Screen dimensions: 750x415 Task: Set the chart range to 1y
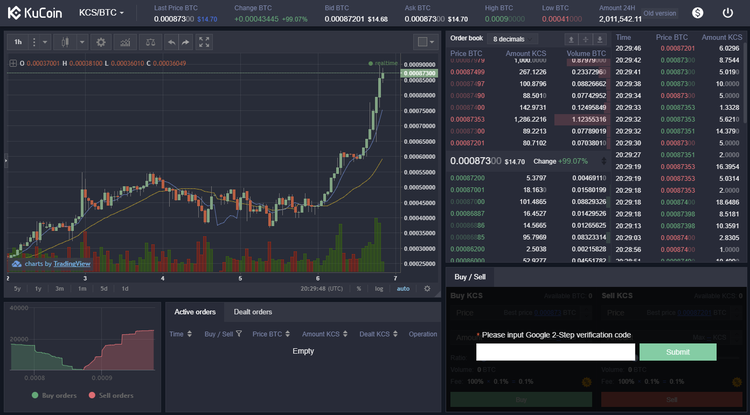pyautogui.click(x=38, y=289)
